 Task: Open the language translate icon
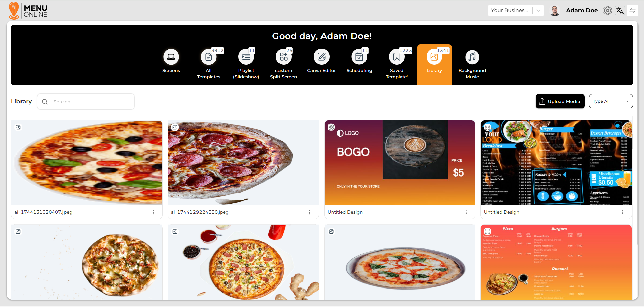coord(620,11)
